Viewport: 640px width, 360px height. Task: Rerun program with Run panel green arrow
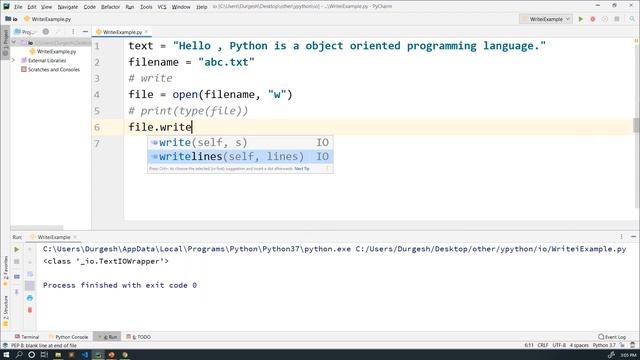(17, 249)
